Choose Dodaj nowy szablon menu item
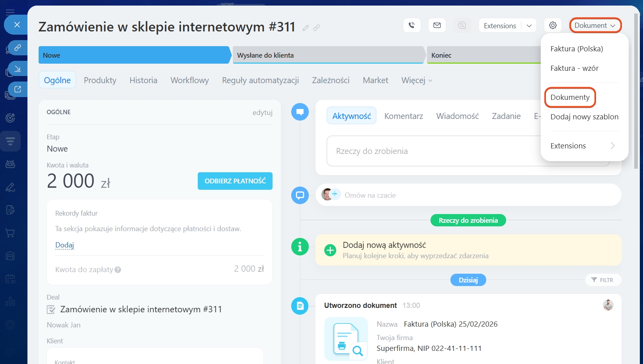 click(584, 117)
